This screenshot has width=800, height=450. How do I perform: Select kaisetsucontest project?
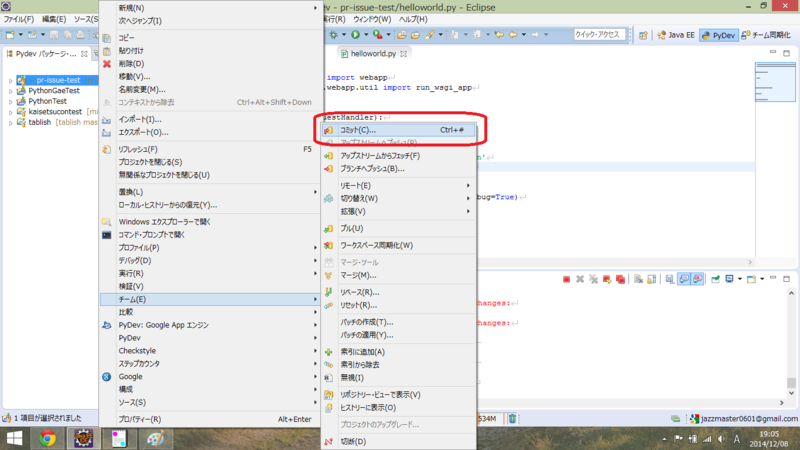(55, 112)
